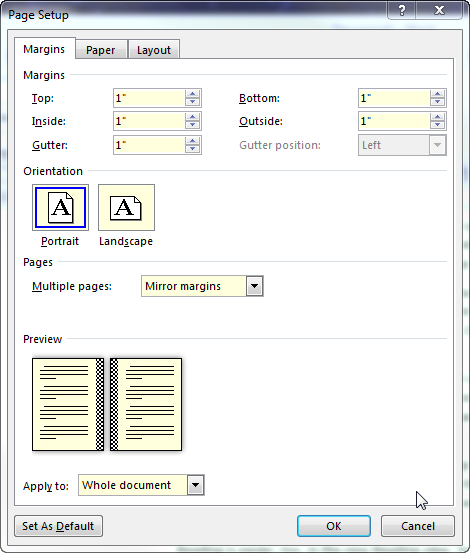The height and width of the screenshot is (553, 470).
Task: Increase the Outside margin value
Action: pyautogui.click(x=437, y=117)
